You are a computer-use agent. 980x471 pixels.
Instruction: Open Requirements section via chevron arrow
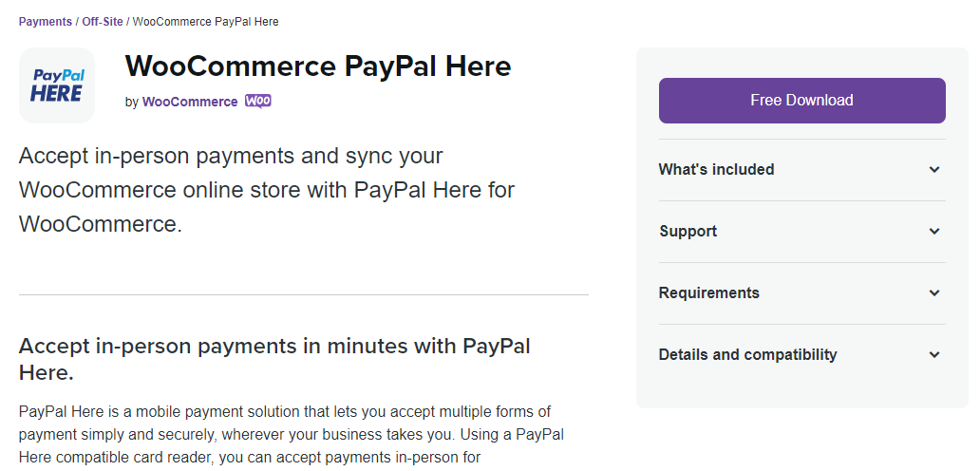pyautogui.click(x=934, y=293)
